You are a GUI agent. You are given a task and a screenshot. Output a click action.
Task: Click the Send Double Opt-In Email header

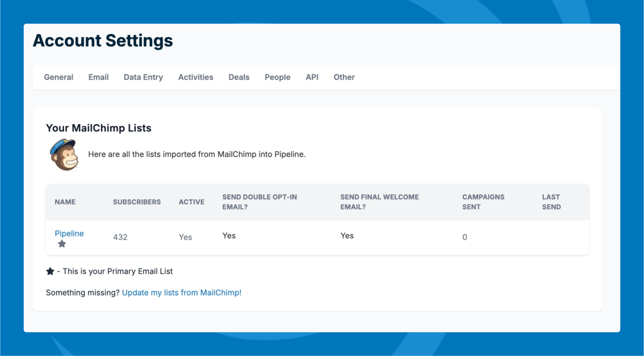260,202
